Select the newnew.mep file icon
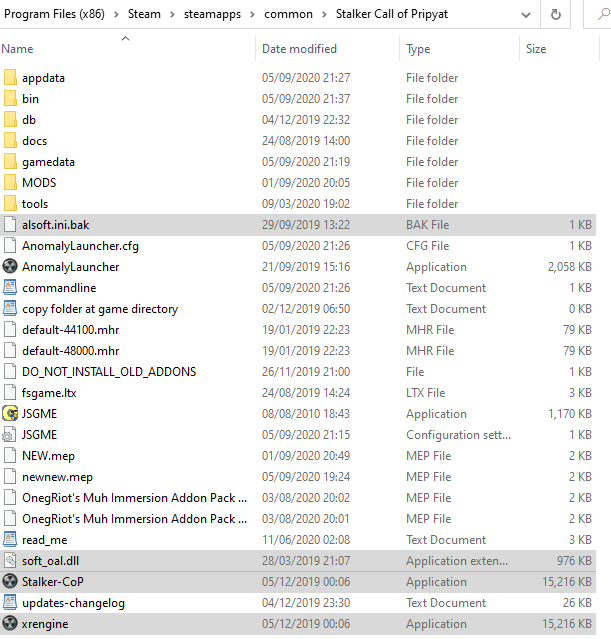The height and width of the screenshot is (639, 611). (10, 477)
